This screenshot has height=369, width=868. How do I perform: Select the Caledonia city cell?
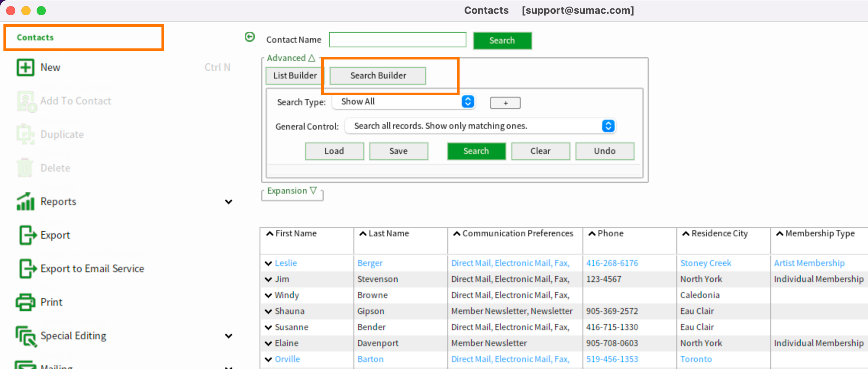700,295
